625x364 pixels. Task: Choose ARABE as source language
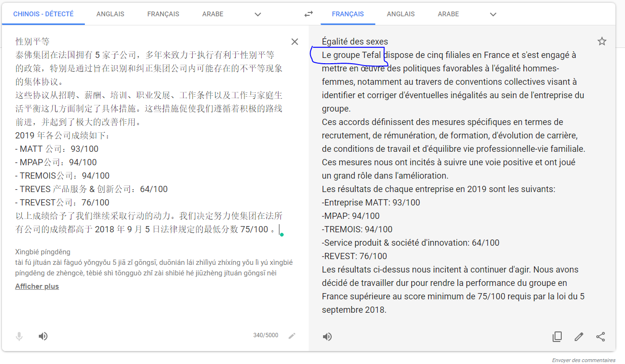(x=213, y=14)
